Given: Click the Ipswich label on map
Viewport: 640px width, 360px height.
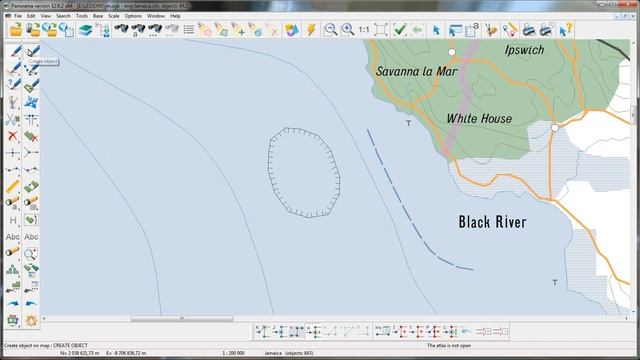Looking at the screenshot, I should 524,50.
